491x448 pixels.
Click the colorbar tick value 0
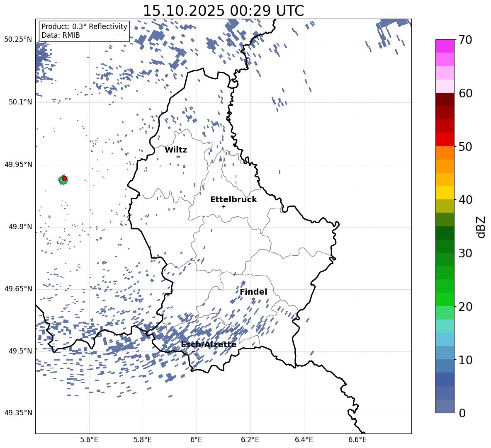462,413
